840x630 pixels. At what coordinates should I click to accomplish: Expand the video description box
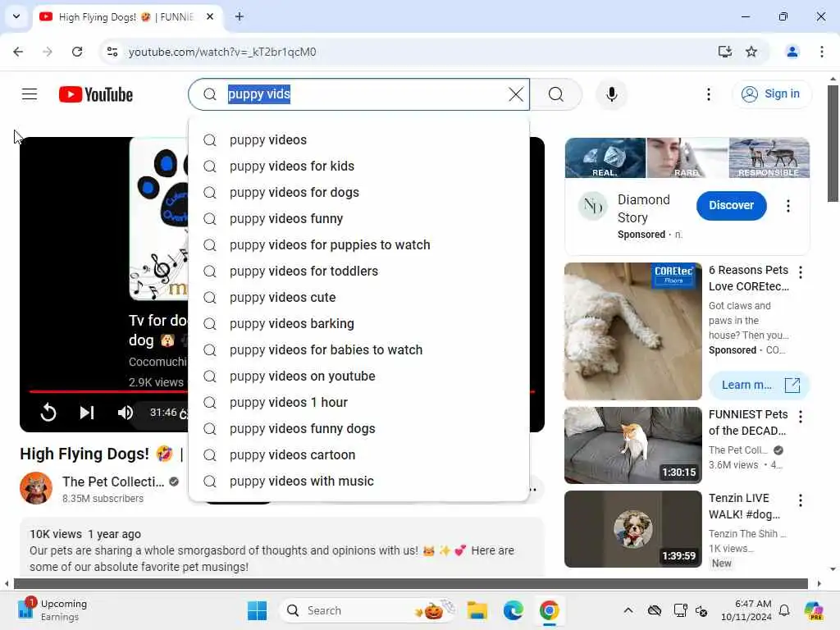282,546
